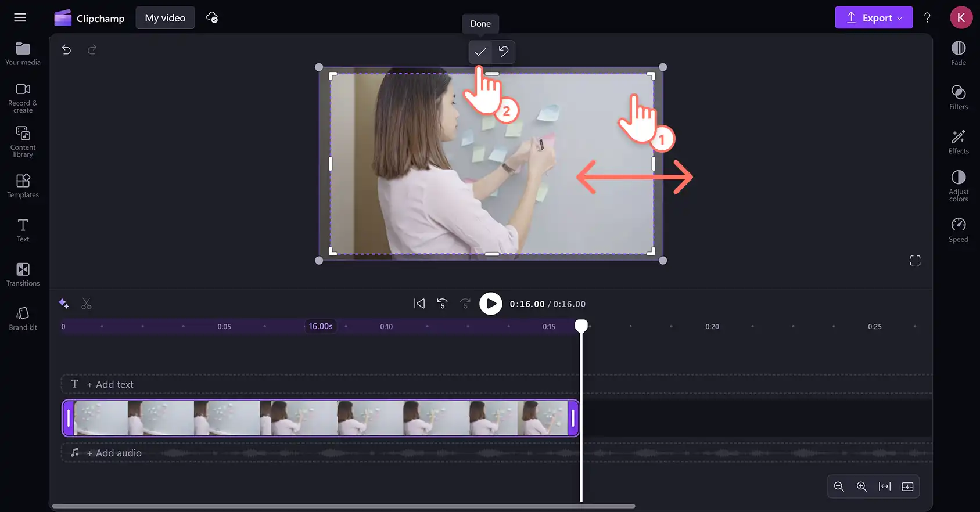Collapse the timeline panel
This screenshot has width=980, height=512.
pos(907,486)
